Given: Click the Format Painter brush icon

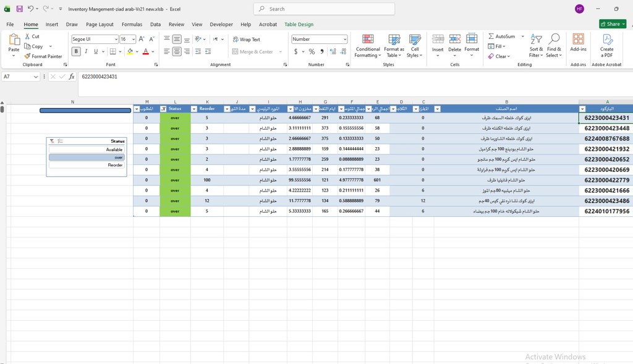Looking at the screenshot, I should [x=27, y=56].
